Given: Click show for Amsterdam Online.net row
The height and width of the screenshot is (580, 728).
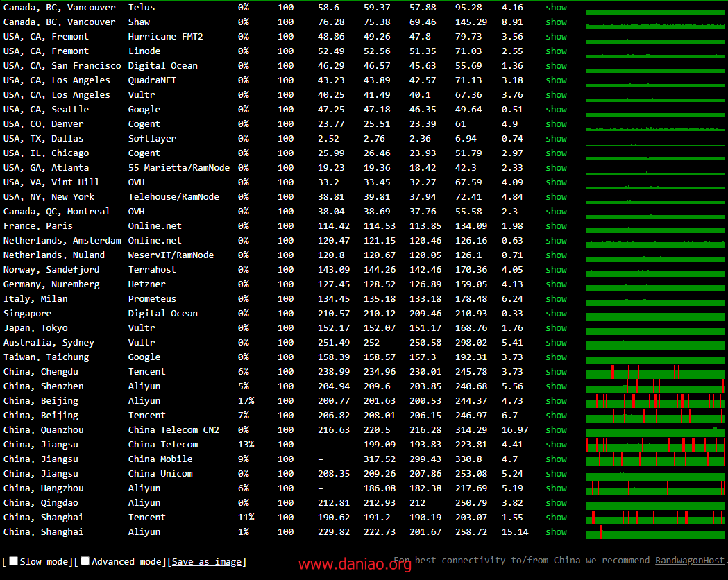Looking at the screenshot, I should 556,240.
